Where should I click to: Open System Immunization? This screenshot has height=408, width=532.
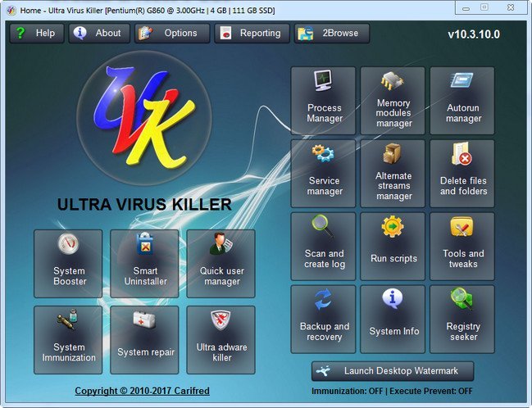tap(68, 340)
